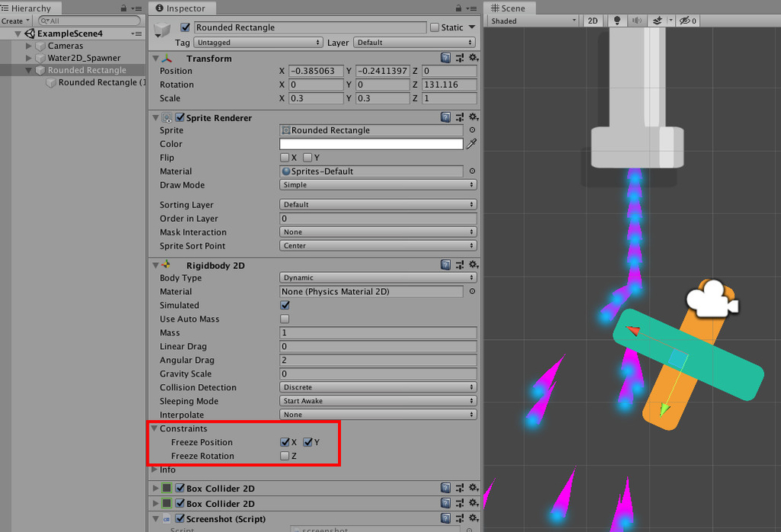Open Collision Detection dropdown

tap(378, 386)
